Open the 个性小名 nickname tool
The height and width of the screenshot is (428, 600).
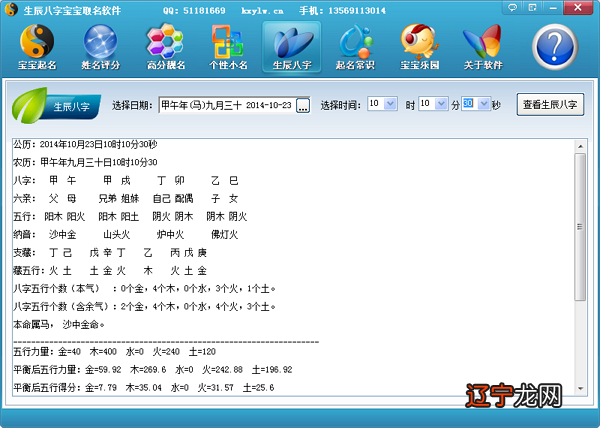(x=229, y=47)
